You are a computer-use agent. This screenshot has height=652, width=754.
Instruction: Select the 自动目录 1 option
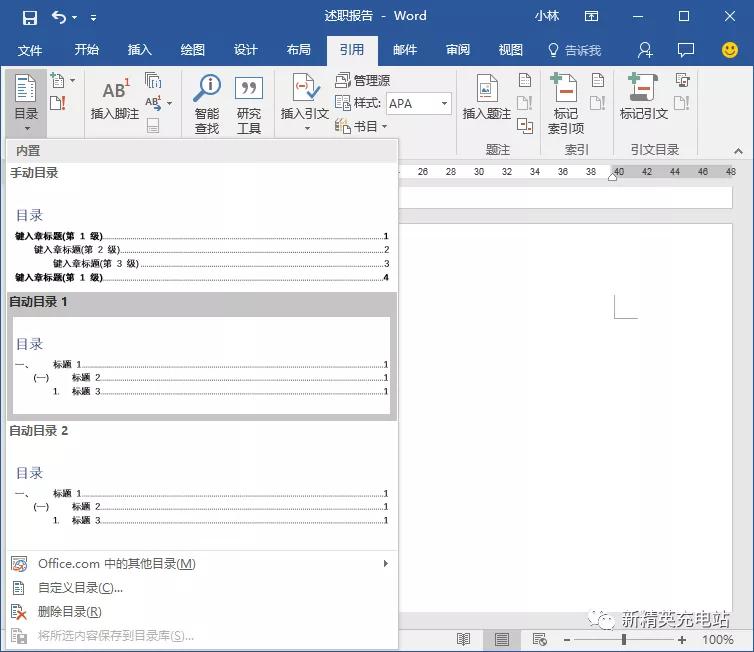click(202, 356)
